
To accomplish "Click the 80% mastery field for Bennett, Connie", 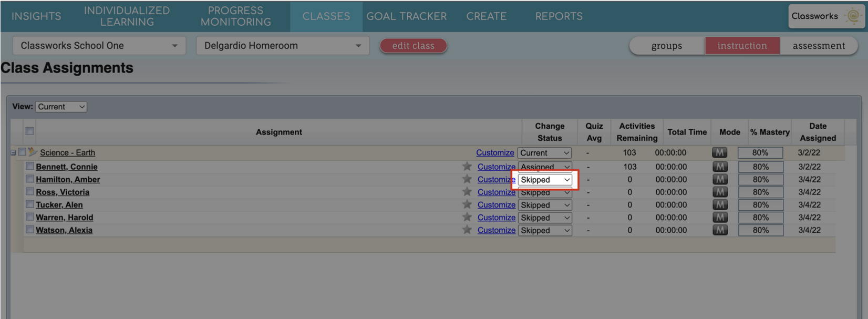I will 761,167.
